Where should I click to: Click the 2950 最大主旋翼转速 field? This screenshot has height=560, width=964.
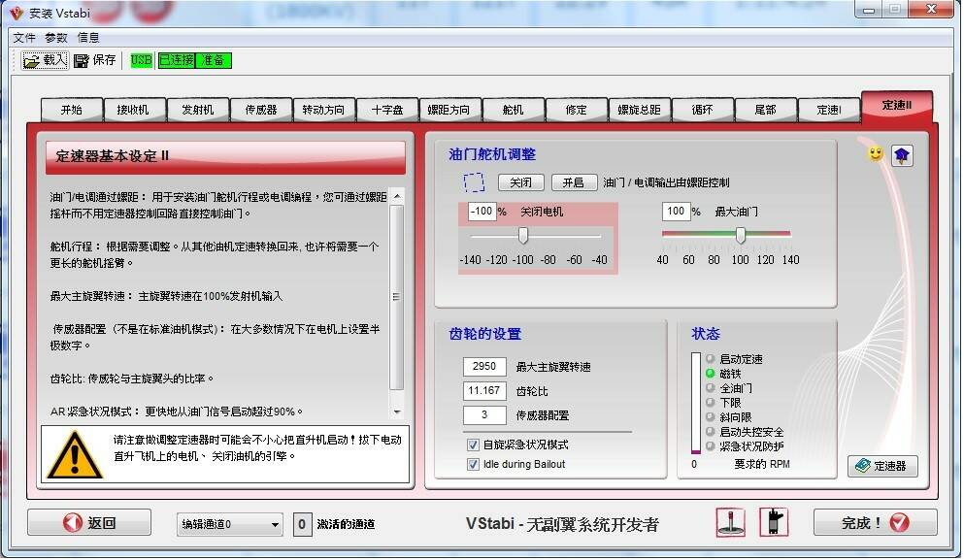484,366
